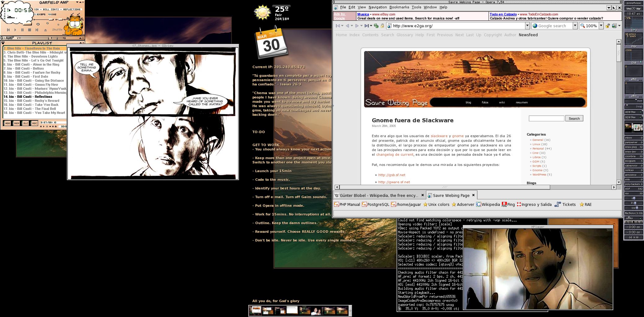Open the Navigation menu in Opera
644x317 pixels.
377,7
